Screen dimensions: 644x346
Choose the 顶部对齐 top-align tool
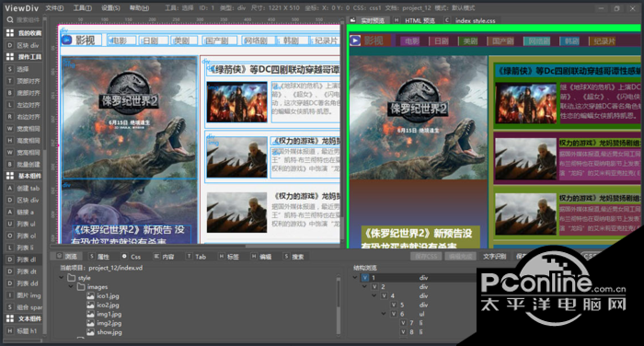(x=23, y=81)
